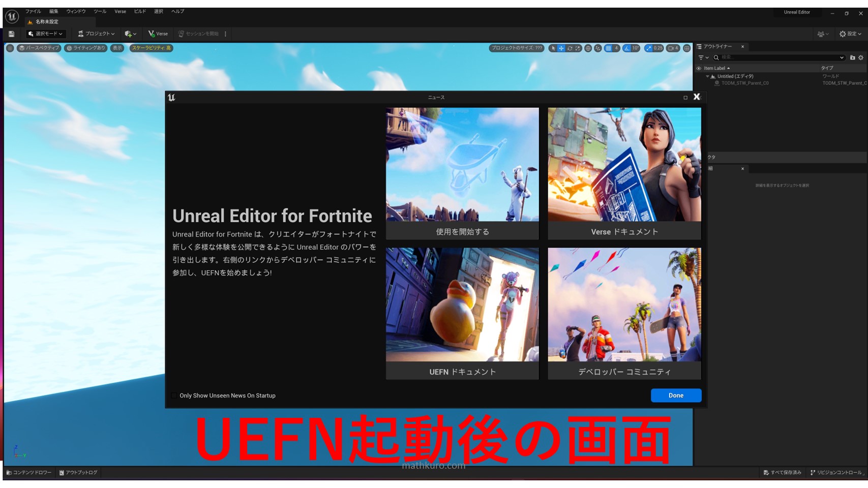Open the ウィンドウ menu

[76, 11]
